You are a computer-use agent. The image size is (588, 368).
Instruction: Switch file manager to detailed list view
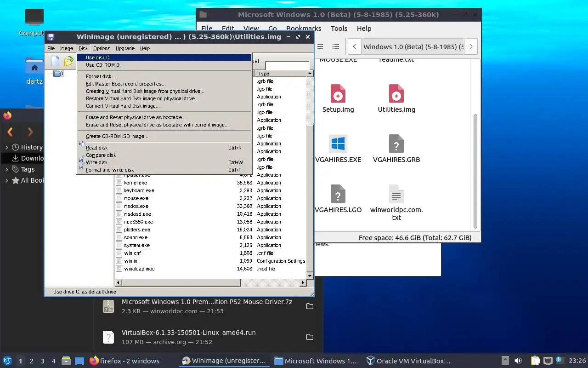[336, 46]
